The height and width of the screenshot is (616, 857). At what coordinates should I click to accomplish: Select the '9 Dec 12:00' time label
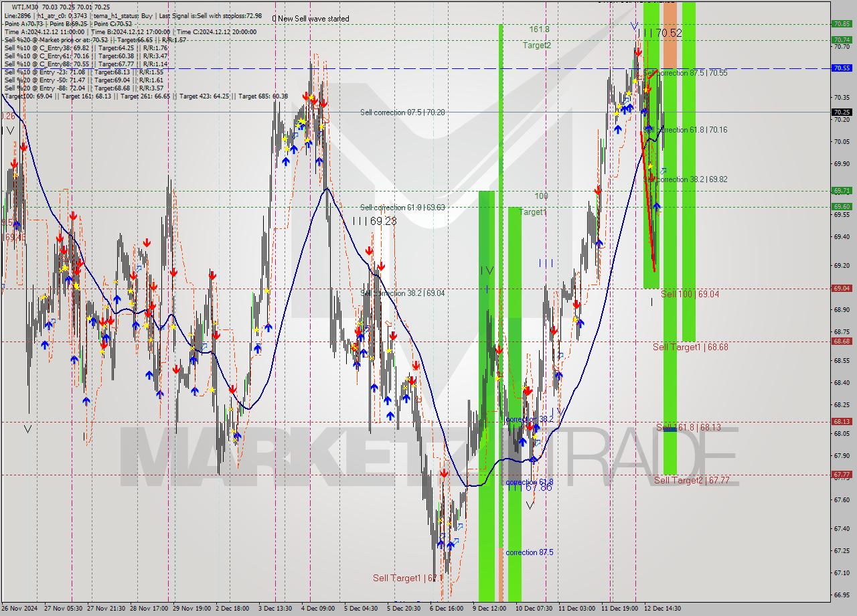pos(489,609)
